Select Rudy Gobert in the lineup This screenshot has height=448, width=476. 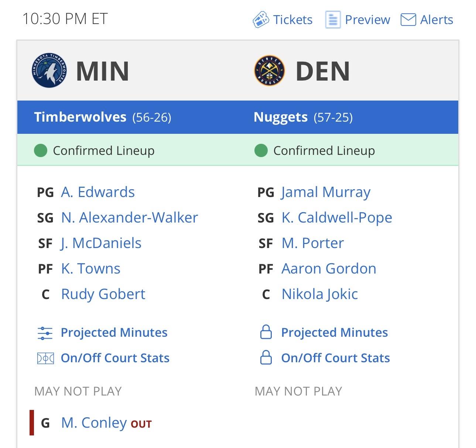(x=103, y=294)
